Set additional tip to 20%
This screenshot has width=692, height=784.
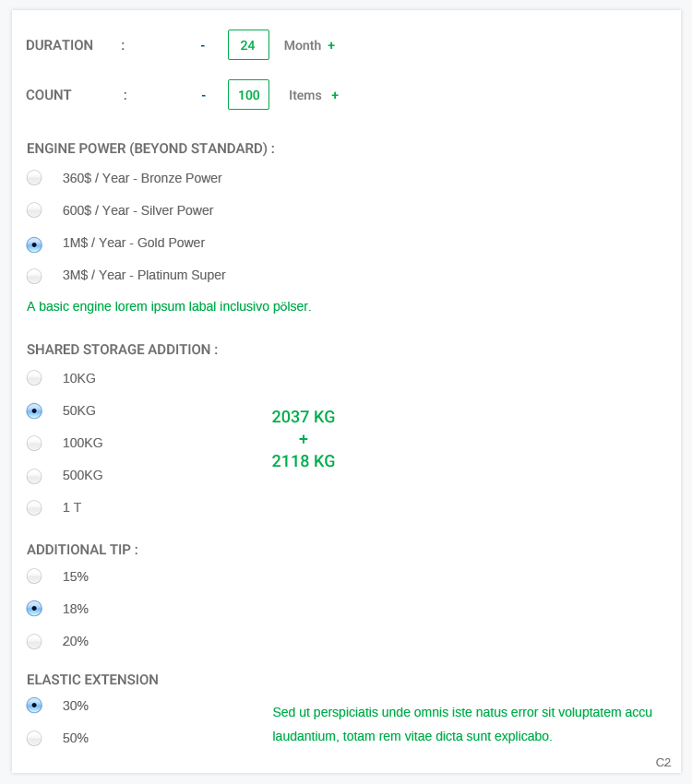[34, 641]
